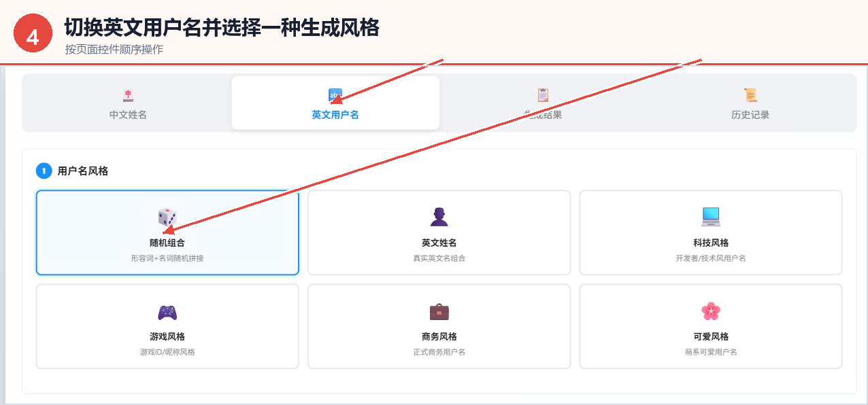868x405 pixels.
Task: Click the laptop icon for 科技风格
Action: (x=711, y=217)
